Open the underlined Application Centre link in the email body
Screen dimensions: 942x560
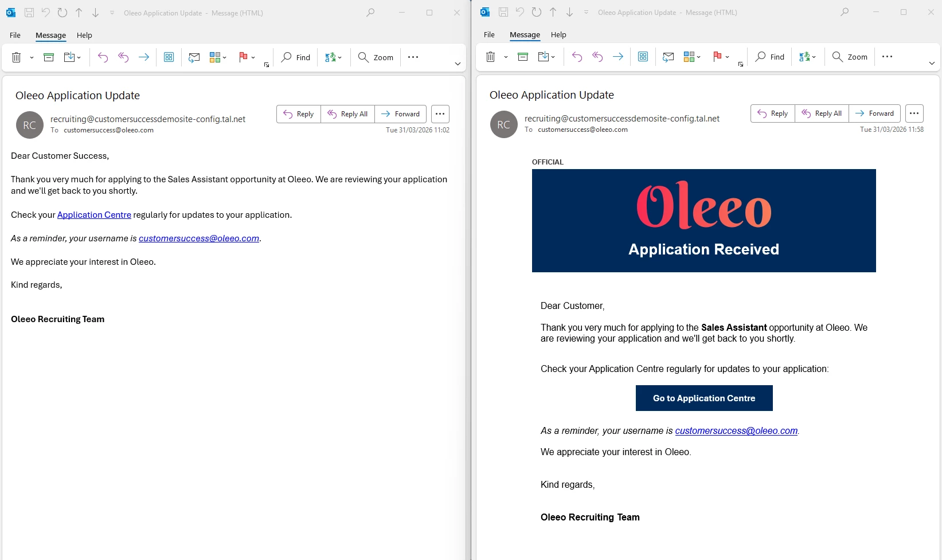click(x=94, y=215)
